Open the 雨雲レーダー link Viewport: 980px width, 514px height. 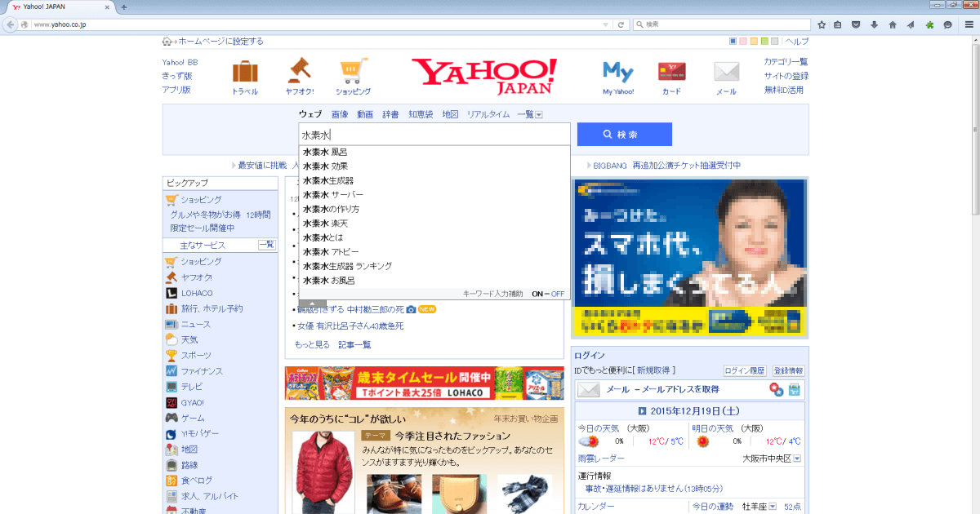[x=600, y=459]
